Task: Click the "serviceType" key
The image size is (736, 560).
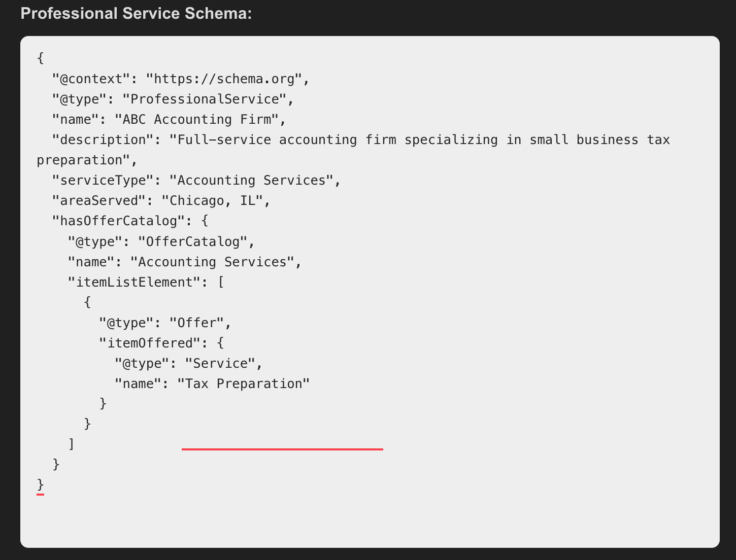Action: [103, 181]
